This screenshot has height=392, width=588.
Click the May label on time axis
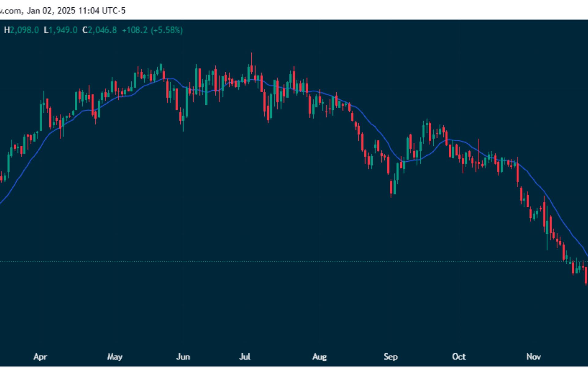(115, 357)
